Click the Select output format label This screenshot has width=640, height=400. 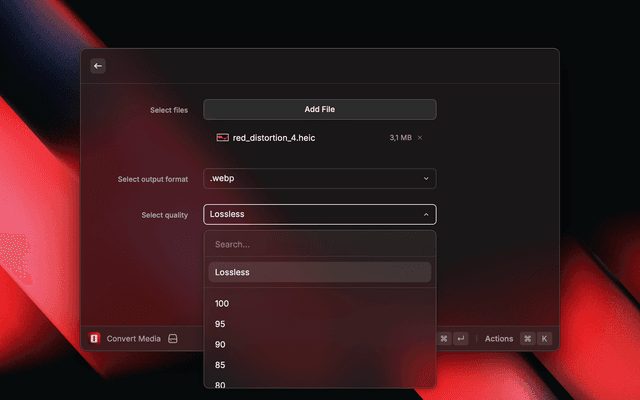tap(153, 179)
